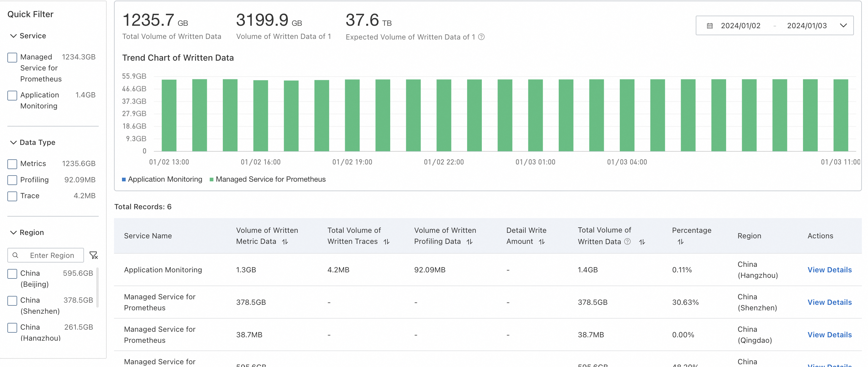Enable the Profiling data type filter

(13, 180)
